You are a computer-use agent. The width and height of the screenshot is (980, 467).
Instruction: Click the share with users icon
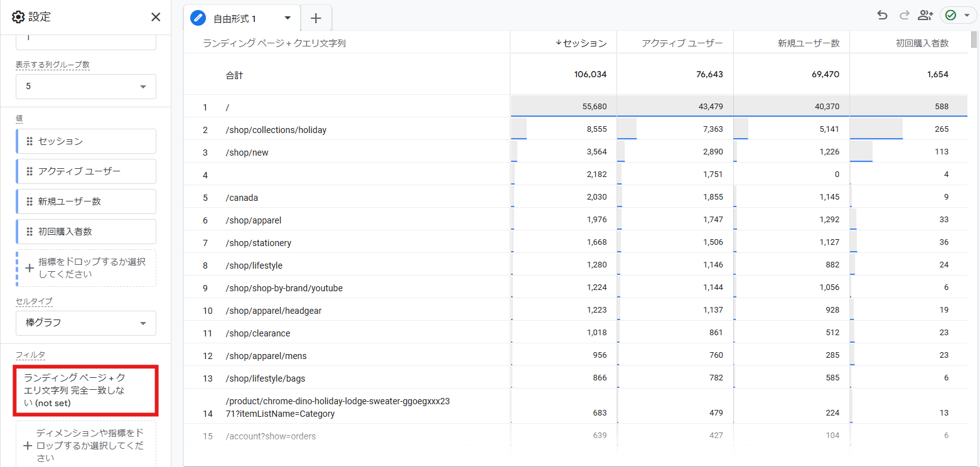point(925,15)
